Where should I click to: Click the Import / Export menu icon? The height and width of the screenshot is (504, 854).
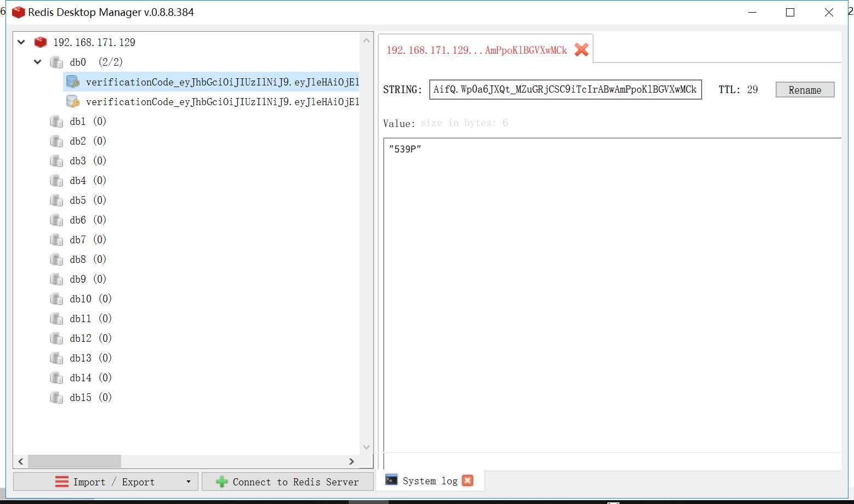pyautogui.click(x=62, y=482)
